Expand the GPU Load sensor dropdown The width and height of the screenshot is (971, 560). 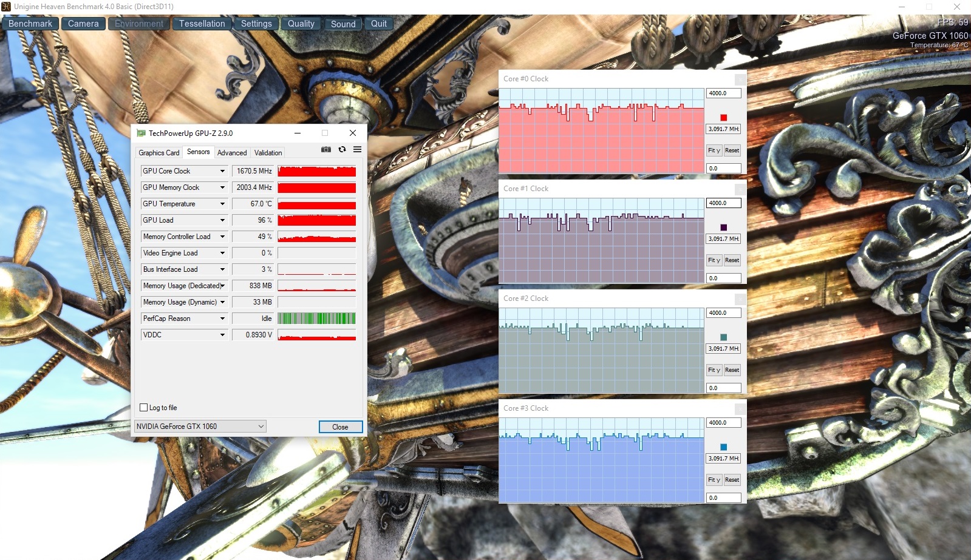coord(222,220)
